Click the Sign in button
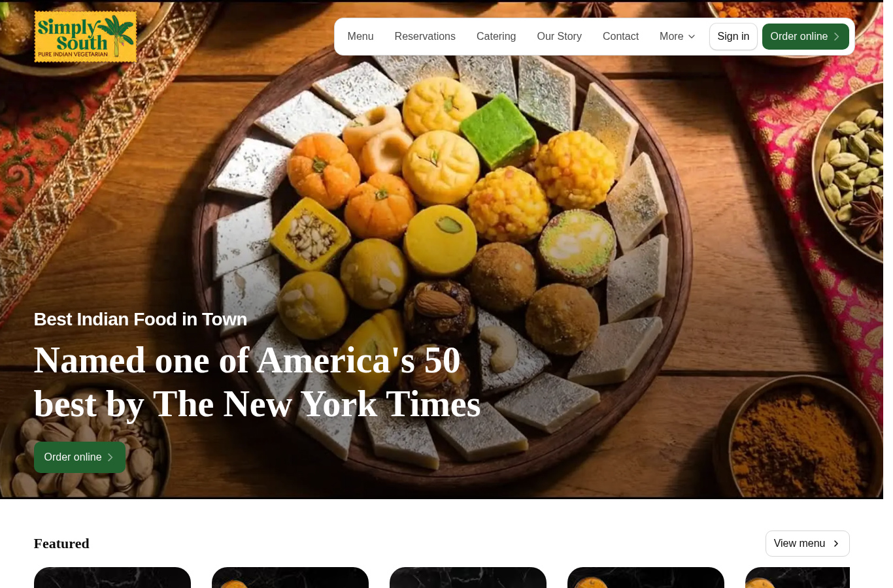This screenshot has width=893, height=588. [733, 37]
